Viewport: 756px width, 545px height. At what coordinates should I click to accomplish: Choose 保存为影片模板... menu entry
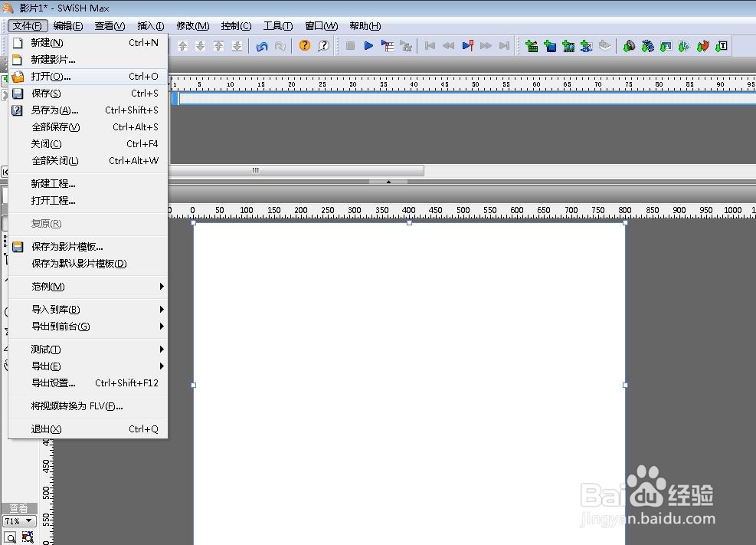tap(88, 247)
